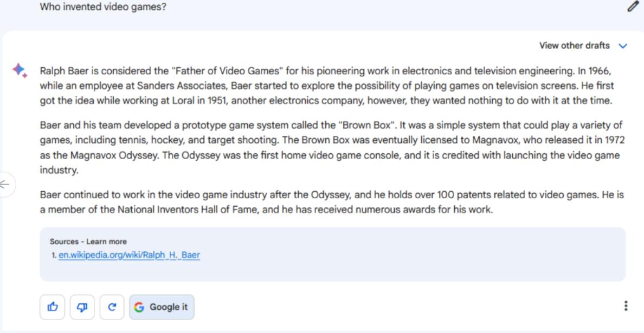644x333 pixels.
Task: Click Learn more beside Sources
Action: click(107, 241)
